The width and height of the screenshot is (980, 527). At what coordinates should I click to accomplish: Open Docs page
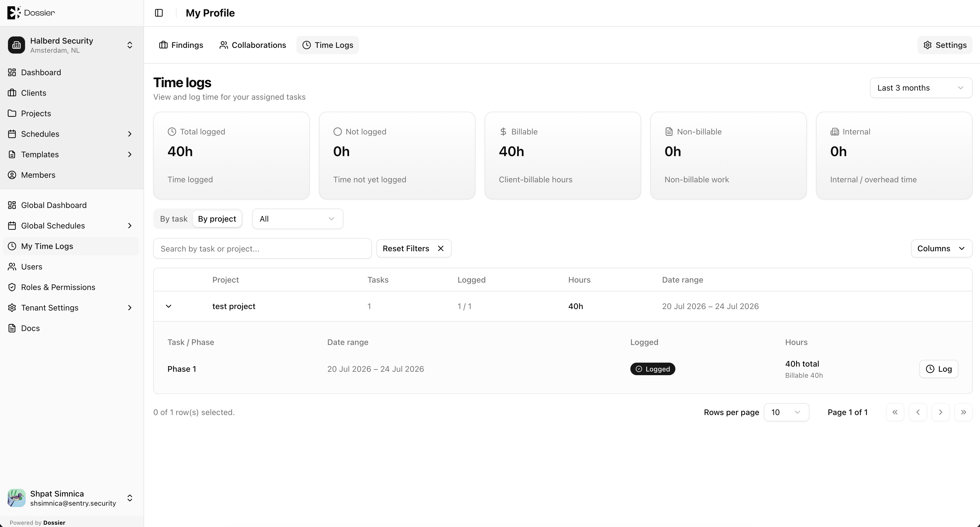point(71,328)
